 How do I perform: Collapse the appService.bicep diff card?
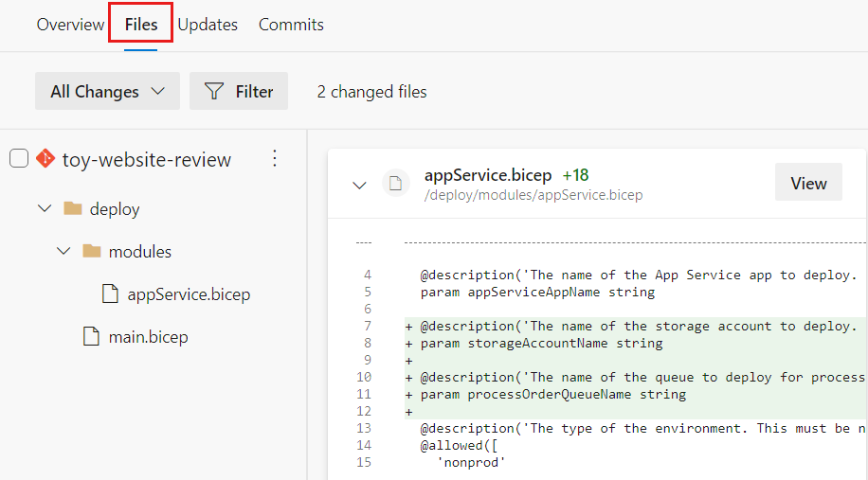point(360,186)
